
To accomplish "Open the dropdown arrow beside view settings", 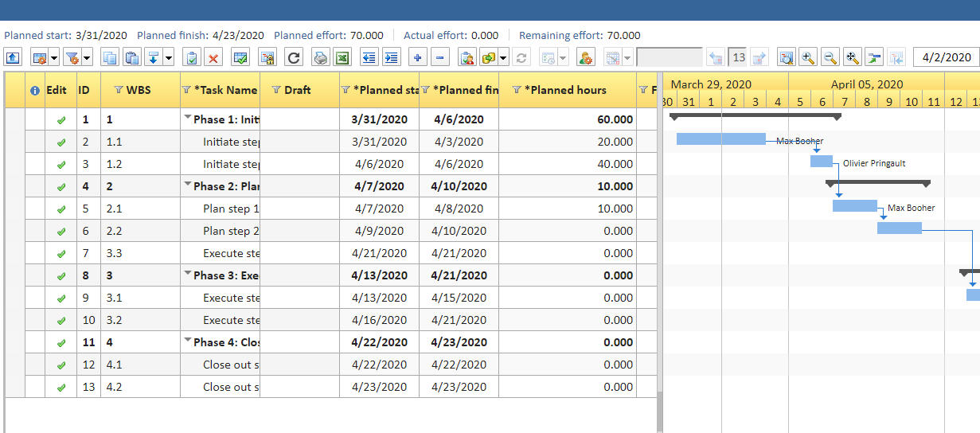I will coord(54,57).
